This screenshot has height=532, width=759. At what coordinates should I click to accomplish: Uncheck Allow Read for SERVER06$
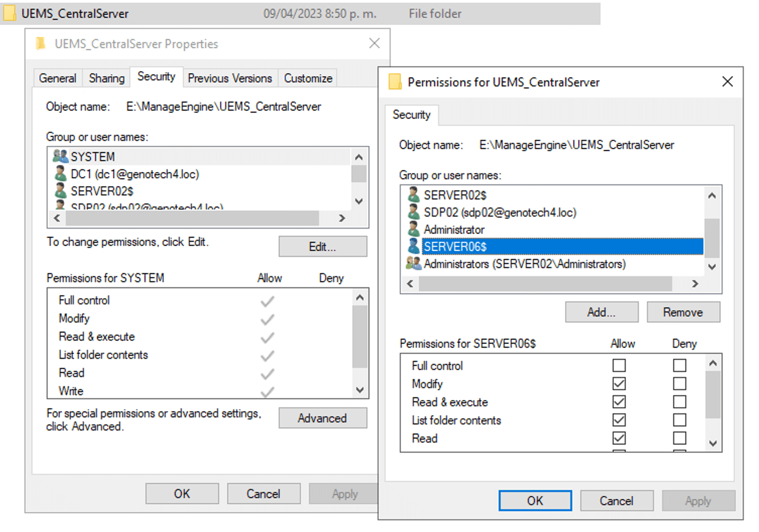pos(619,438)
